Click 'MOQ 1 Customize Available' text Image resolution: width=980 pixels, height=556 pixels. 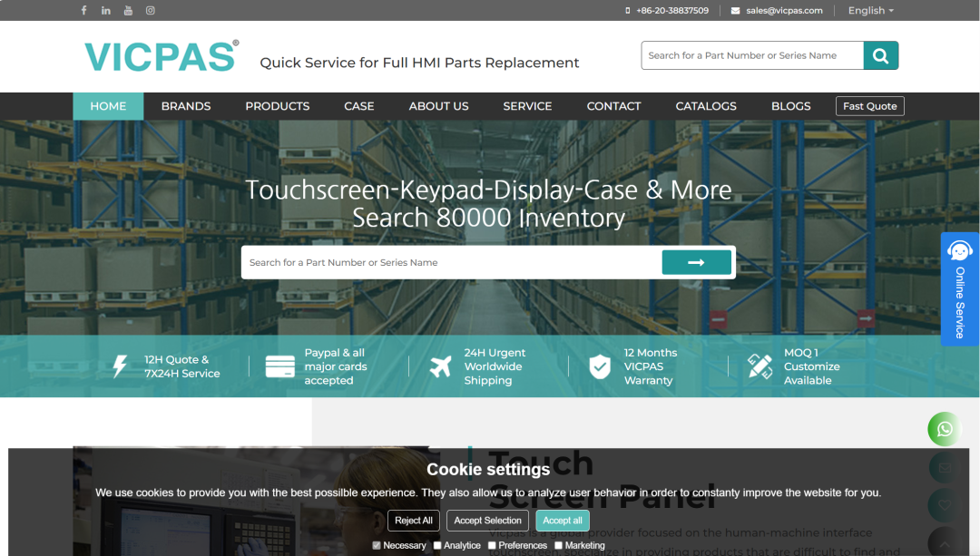coord(812,366)
